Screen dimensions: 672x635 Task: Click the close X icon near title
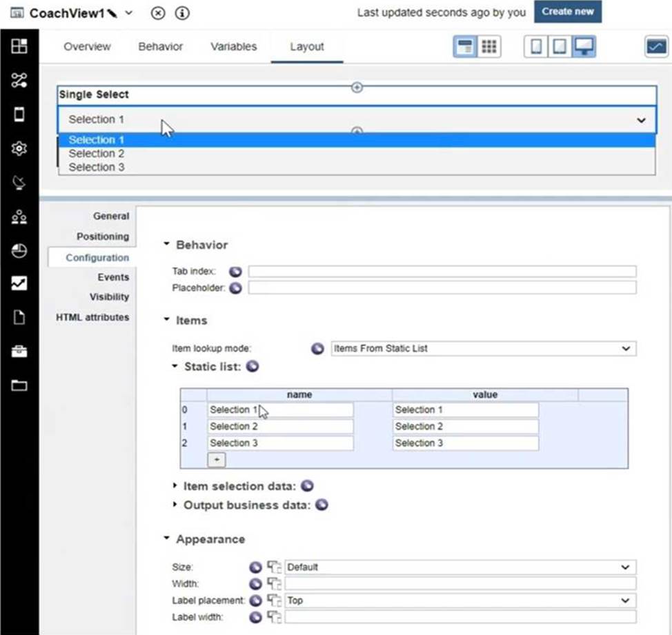tap(158, 13)
